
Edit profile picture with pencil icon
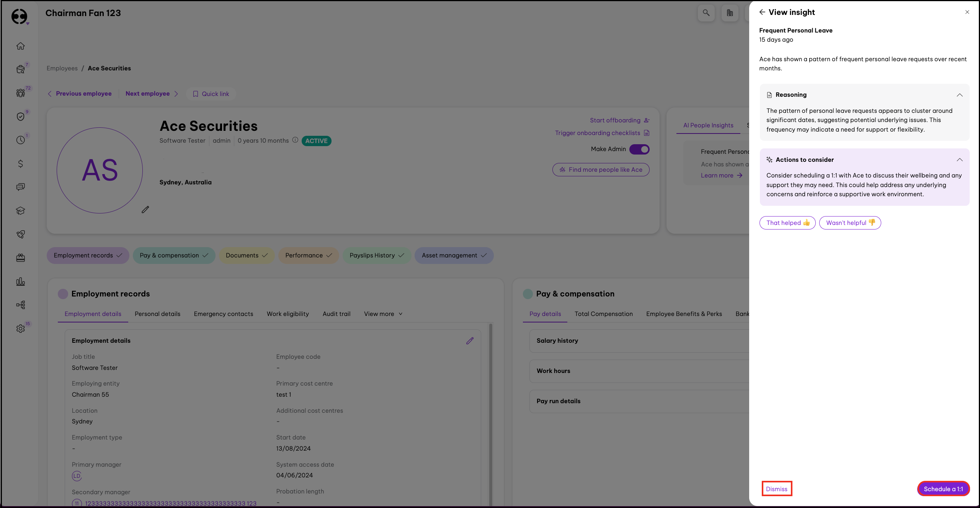click(x=145, y=210)
